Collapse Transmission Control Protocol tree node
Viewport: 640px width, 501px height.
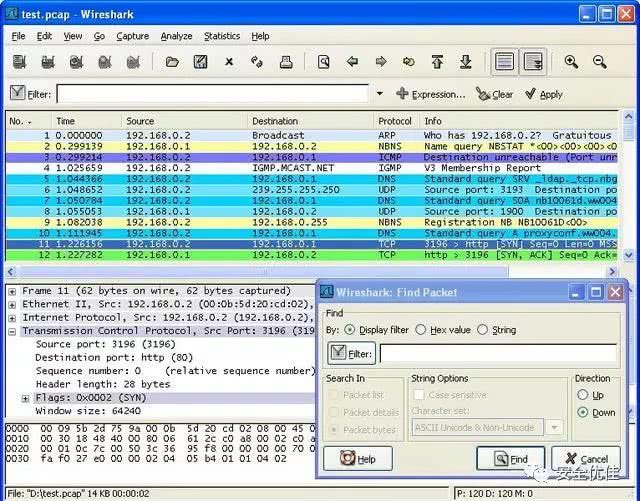tap(12, 332)
